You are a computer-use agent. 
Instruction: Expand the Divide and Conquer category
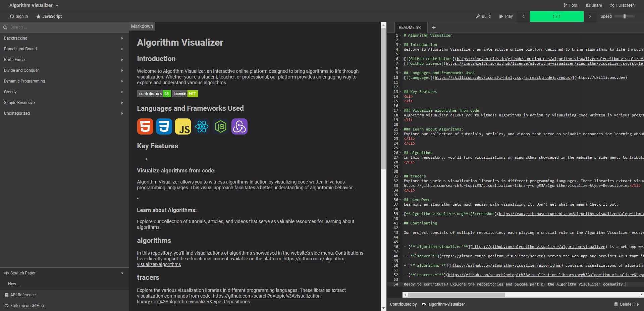pos(64,70)
